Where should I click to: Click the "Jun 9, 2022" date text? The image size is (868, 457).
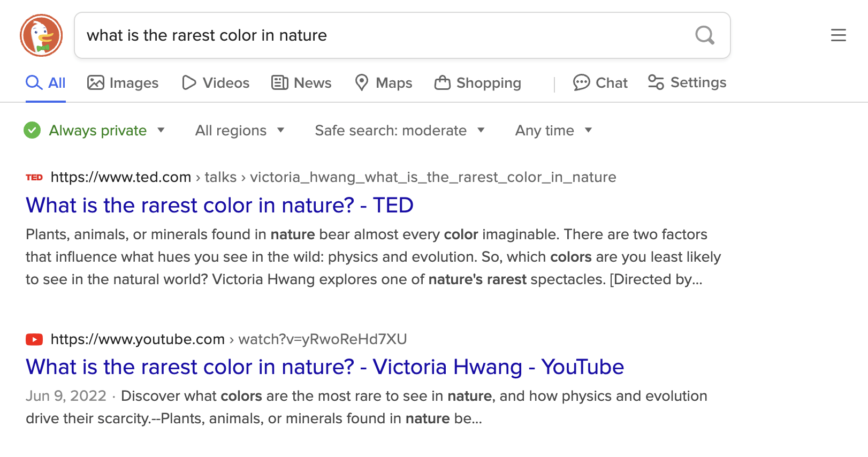(x=66, y=396)
